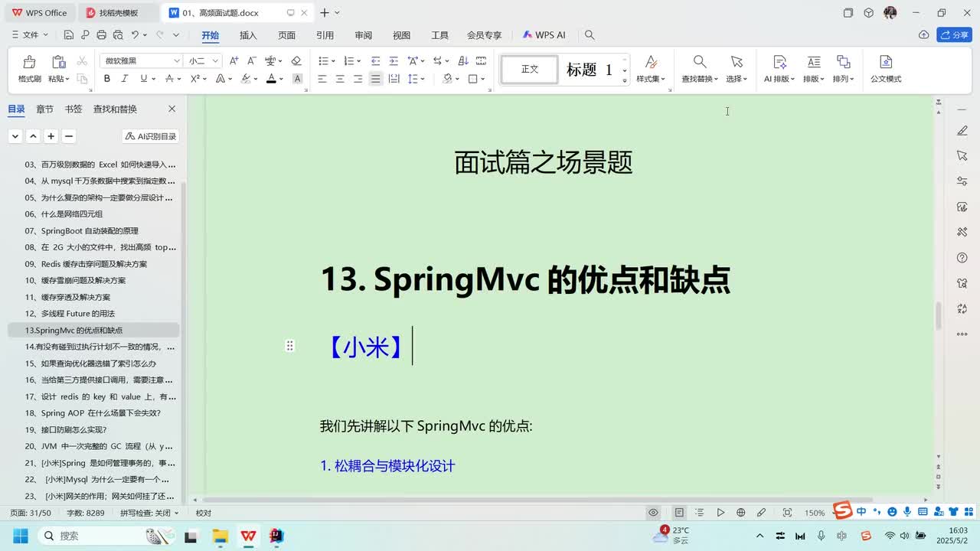Screen dimensions: 980x551
Task: Click the WPS AI button
Action: point(544,35)
